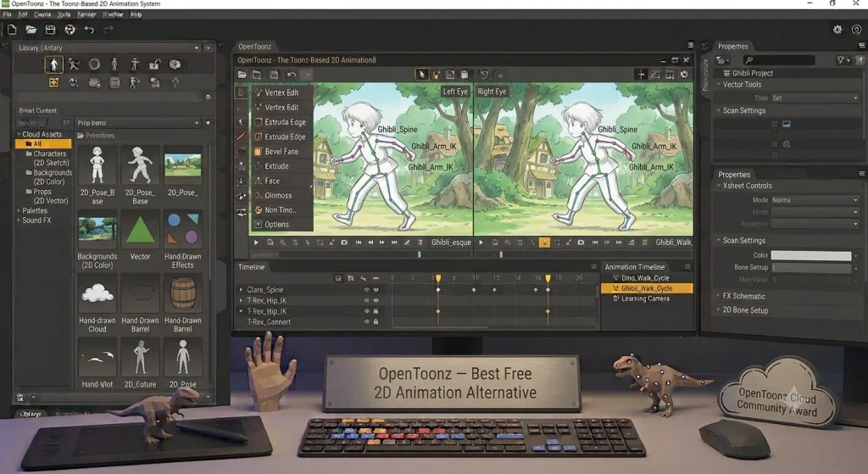Switch to the Smart Content tab

tap(37, 110)
